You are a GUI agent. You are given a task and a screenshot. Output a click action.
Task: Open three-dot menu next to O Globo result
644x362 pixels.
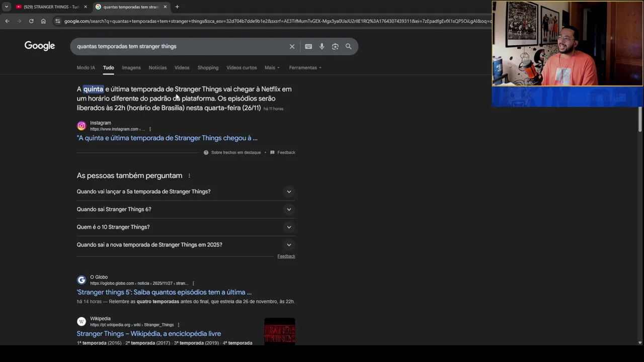pos(193,284)
